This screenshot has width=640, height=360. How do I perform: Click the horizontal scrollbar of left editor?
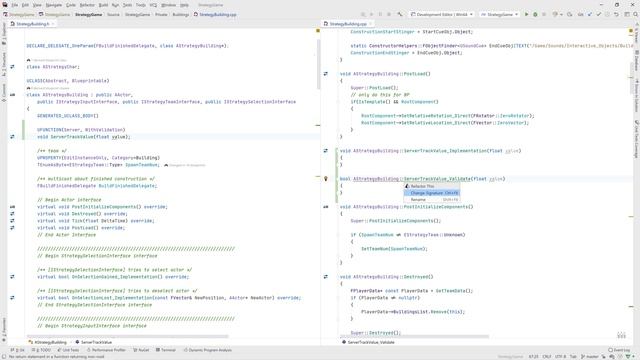coord(127,337)
